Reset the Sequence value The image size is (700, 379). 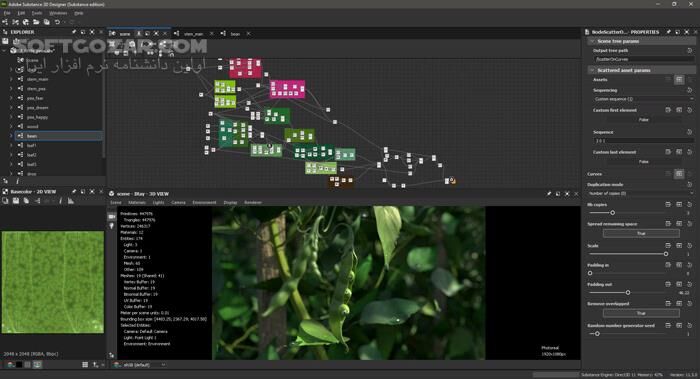point(689,132)
